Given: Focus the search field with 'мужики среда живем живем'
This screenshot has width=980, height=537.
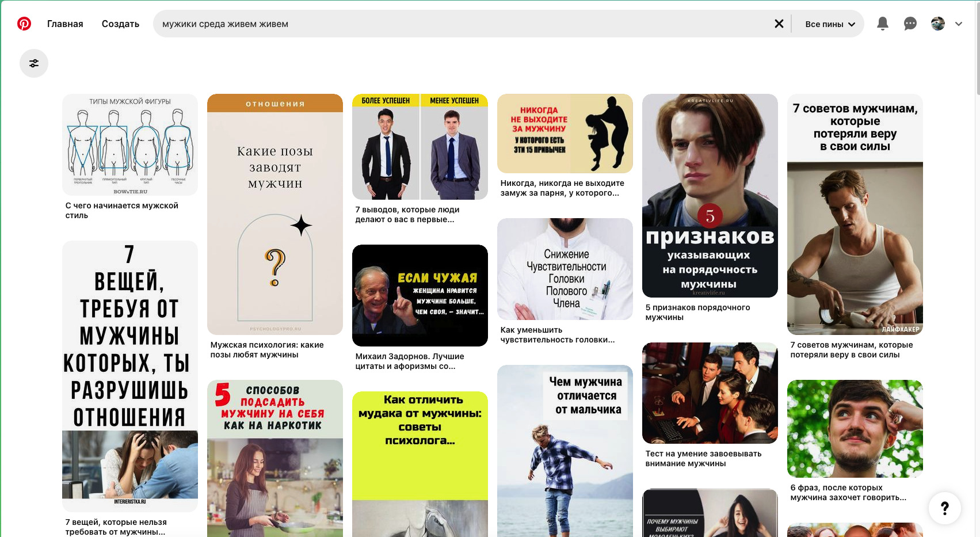Looking at the screenshot, I should (464, 24).
